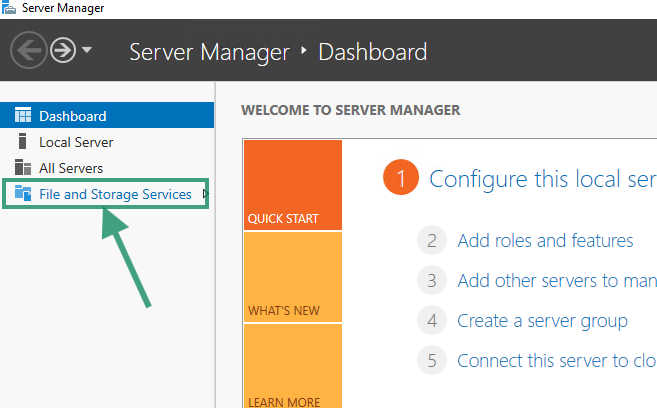The image size is (657, 408).
Task: Select the QUICK START tile
Action: point(293,185)
